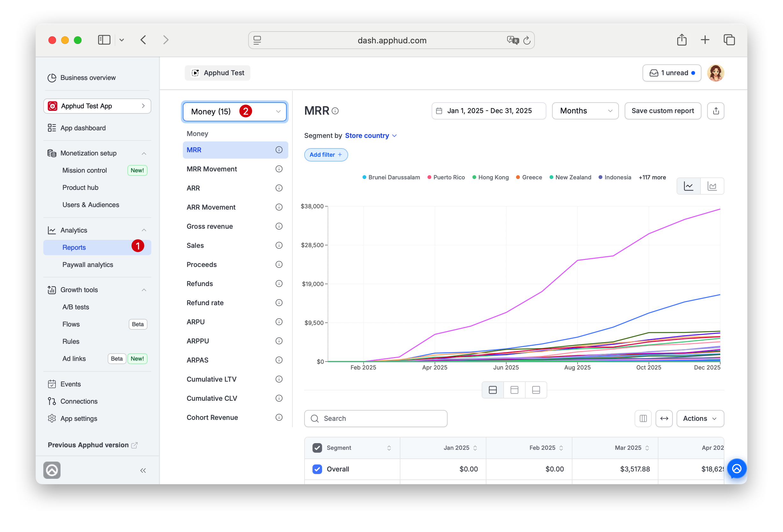Switch to area chart view
Viewport: 783px width, 532px height.
tap(712, 186)
